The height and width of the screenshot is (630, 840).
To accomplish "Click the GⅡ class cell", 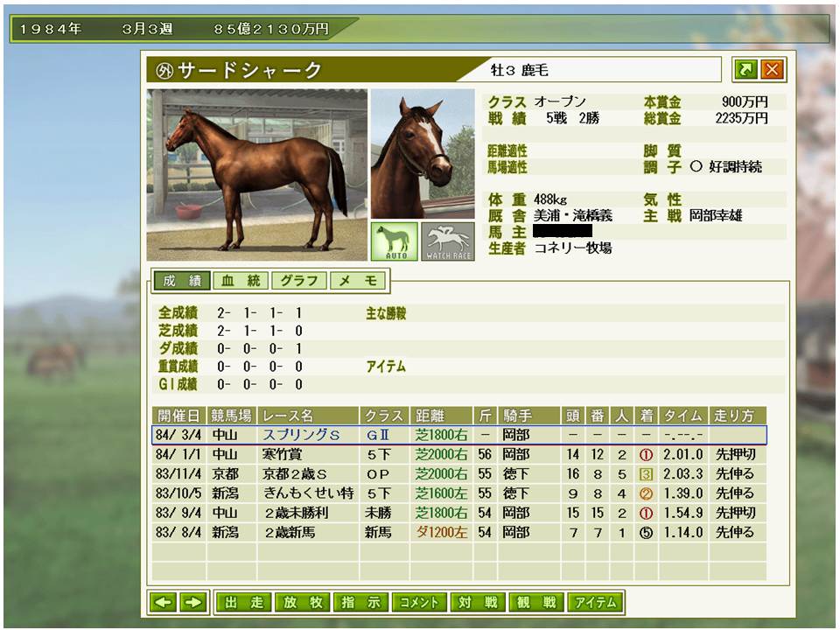I will 378,435.
